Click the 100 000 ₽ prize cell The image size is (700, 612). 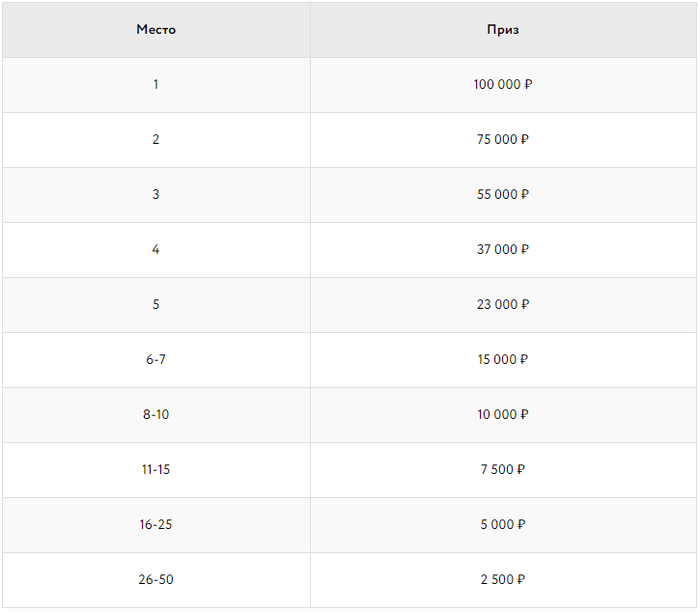(503, 85)
